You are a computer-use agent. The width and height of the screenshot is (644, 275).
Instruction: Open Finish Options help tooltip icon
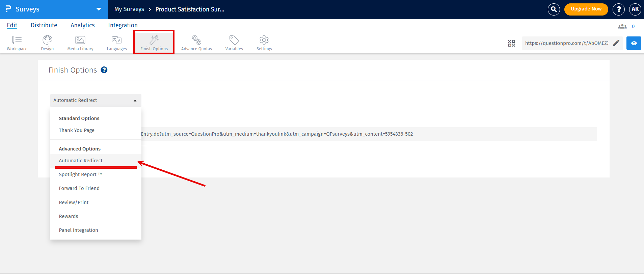click(104, 70)
